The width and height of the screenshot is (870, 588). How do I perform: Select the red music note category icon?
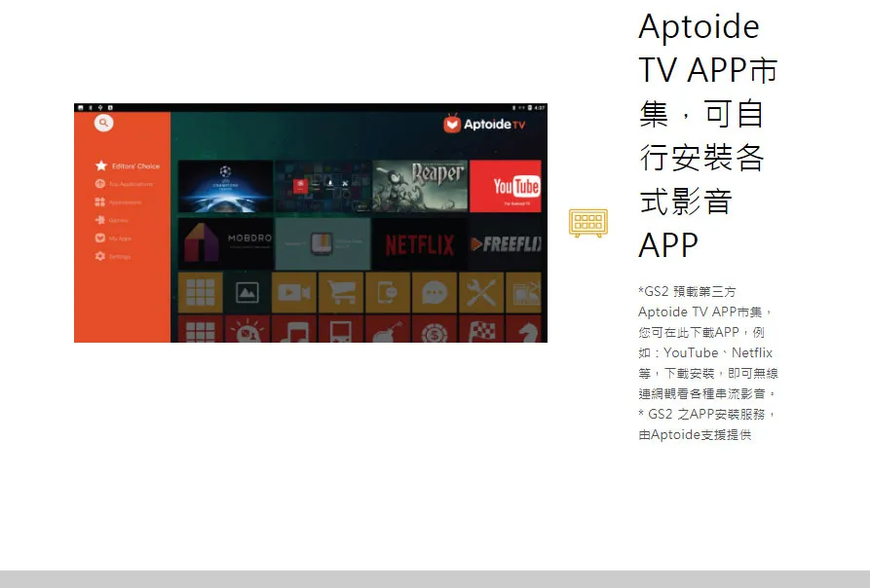coord(294,329)
